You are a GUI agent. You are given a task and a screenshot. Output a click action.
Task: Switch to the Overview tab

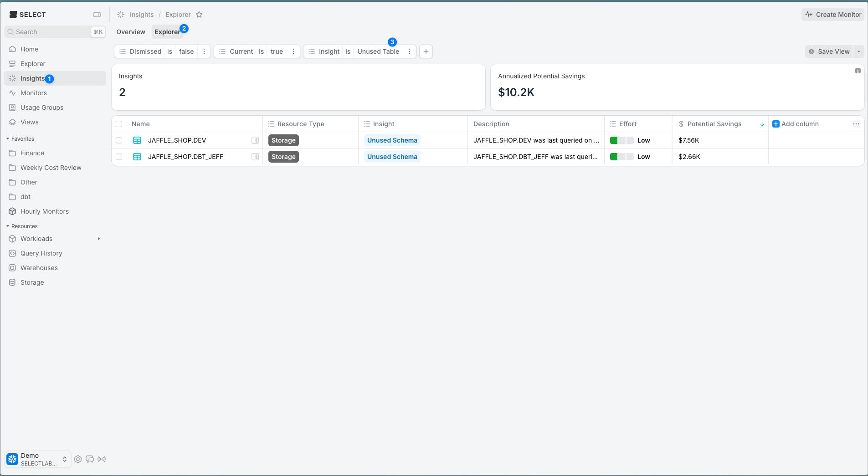(131, 32)
